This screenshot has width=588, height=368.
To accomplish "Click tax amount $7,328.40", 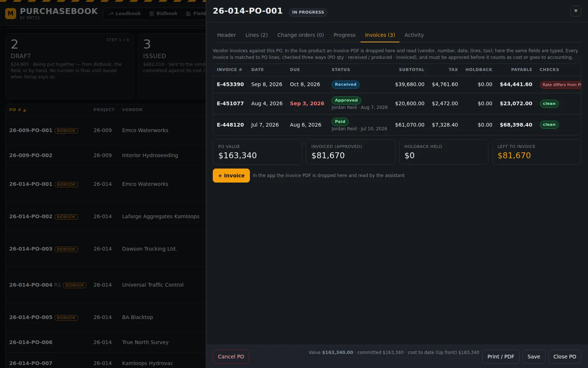I will pos(445,125).
